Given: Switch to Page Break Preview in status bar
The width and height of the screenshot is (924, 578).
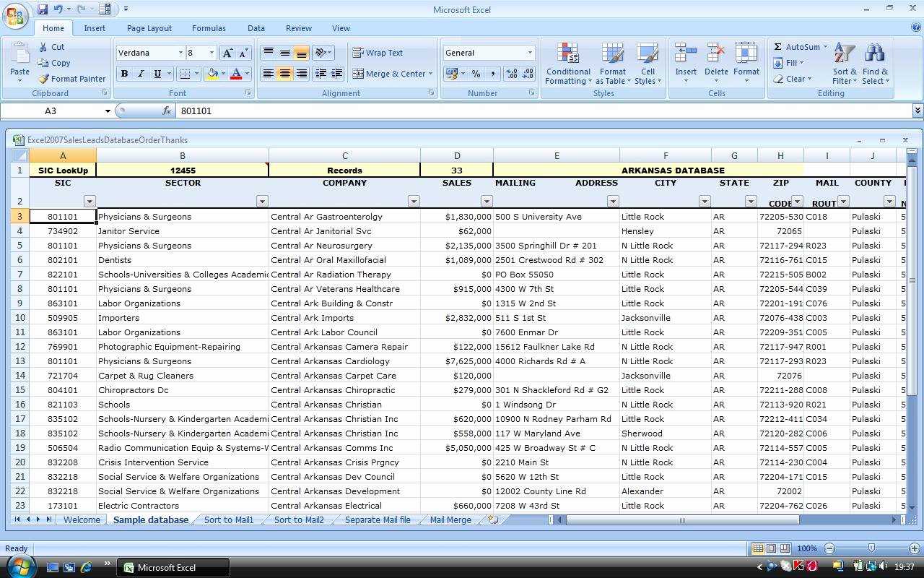Looking at the screenshot, I should click(785, 548).
